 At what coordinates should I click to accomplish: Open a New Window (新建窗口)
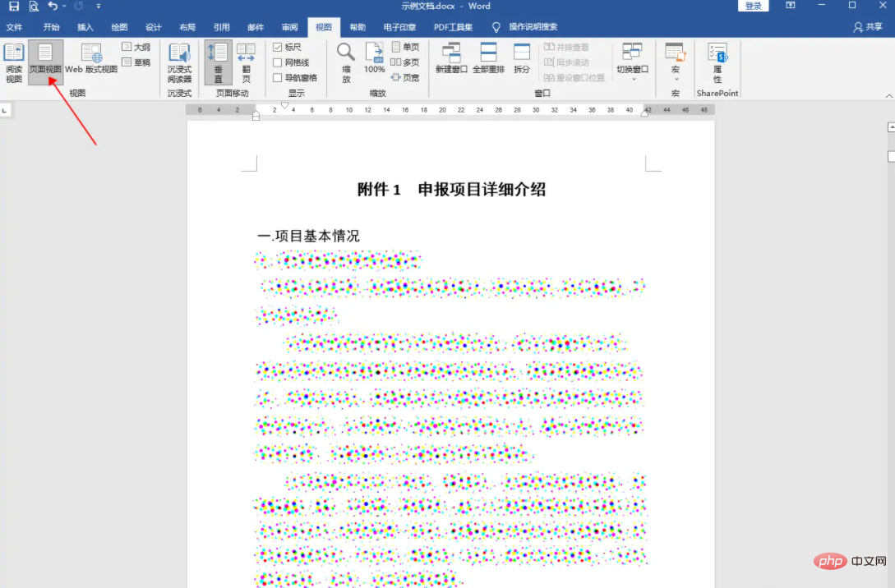tap(451, 59)
